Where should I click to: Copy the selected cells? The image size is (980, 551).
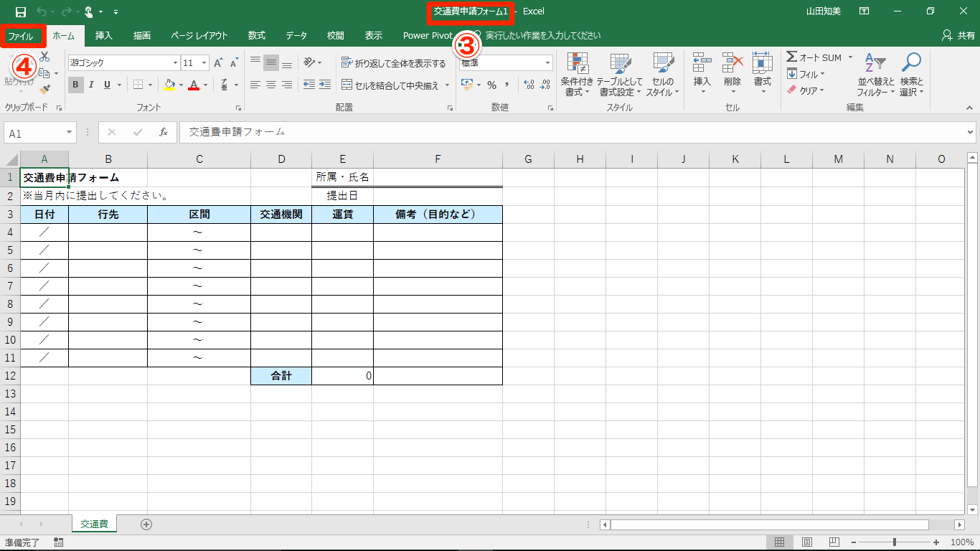point(44,73)
